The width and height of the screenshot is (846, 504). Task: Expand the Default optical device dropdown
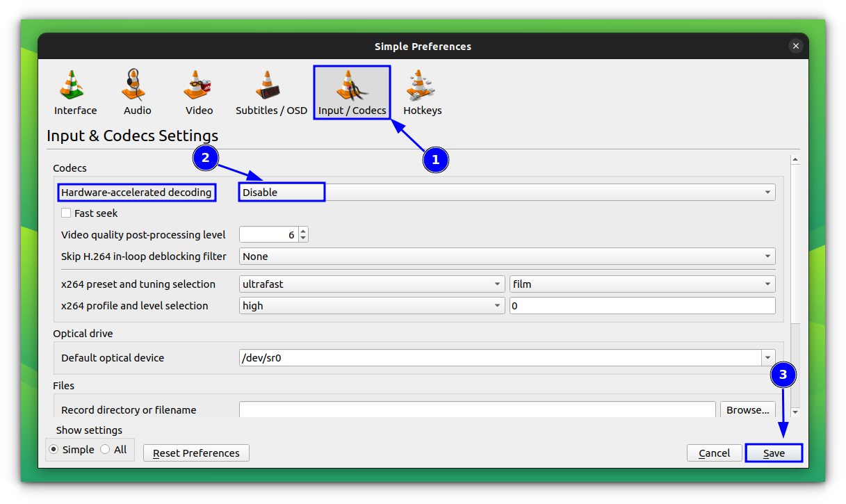pyautogui.click(x=769, y=357)
